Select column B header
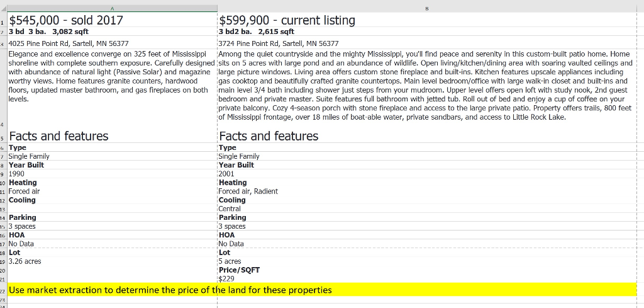This screenshot has height=308, width=644. (427, 8)
